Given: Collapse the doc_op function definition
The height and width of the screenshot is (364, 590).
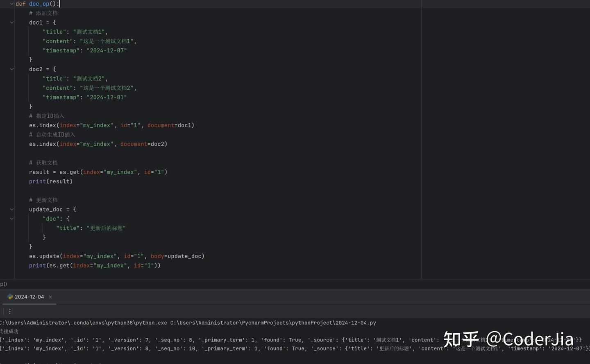Looking at the screenshot, I should coord(12,4).
